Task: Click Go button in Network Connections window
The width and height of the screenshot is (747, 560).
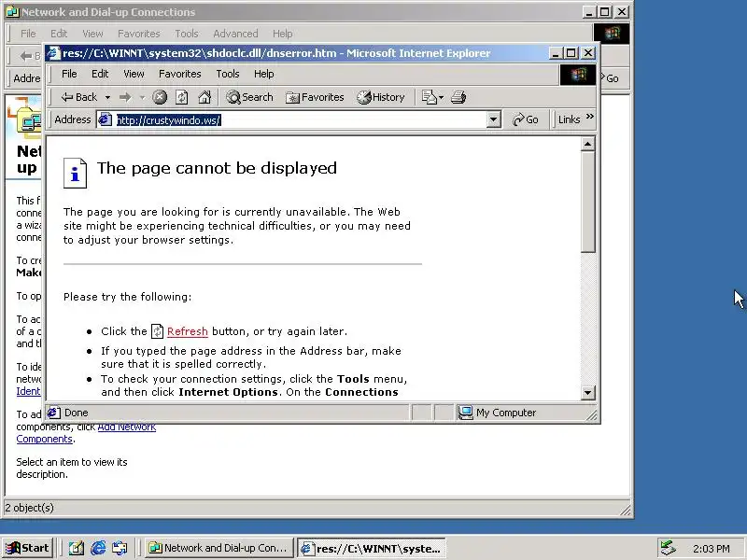Action: pyautogui.click(x=613, y=78)
